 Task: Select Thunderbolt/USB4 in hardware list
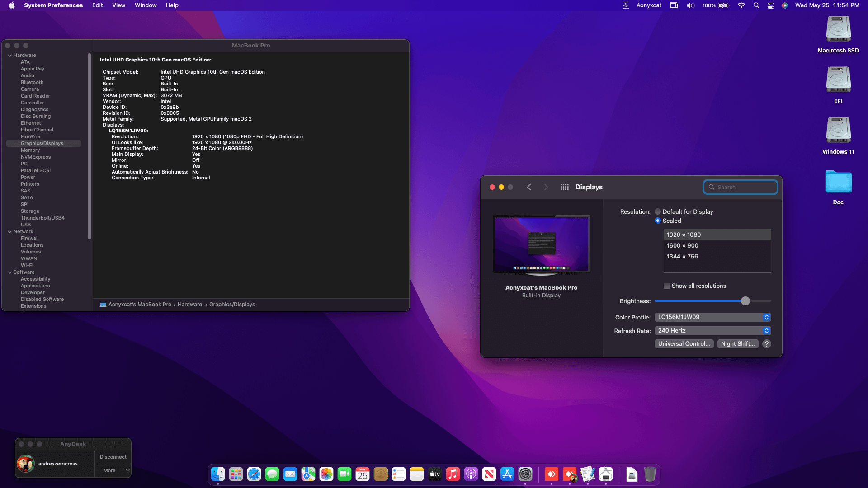(x=42, y=218)
